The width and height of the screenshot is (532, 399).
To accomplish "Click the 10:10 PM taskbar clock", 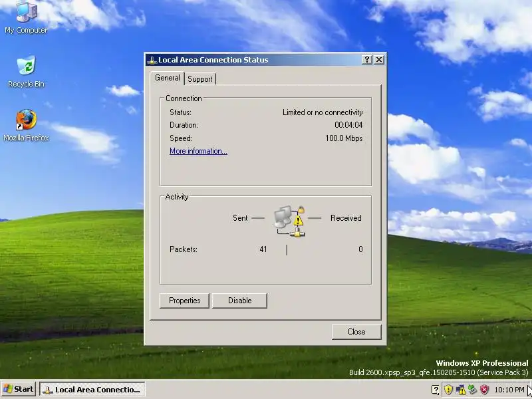I will coord(509,390).
